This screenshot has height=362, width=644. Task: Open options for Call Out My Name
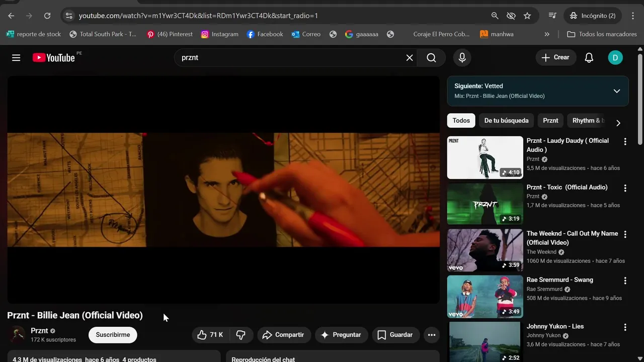[625, 234]
